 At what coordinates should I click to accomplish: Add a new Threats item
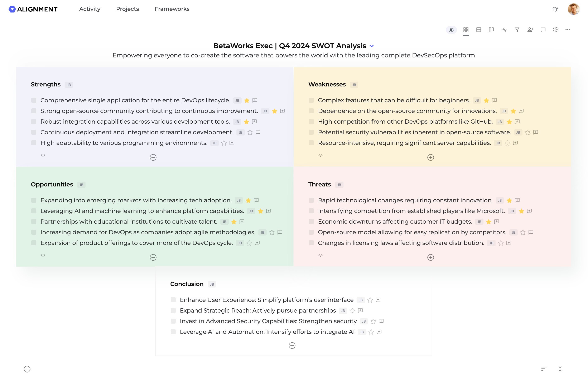pyautogui.click(x=431, y=257)
